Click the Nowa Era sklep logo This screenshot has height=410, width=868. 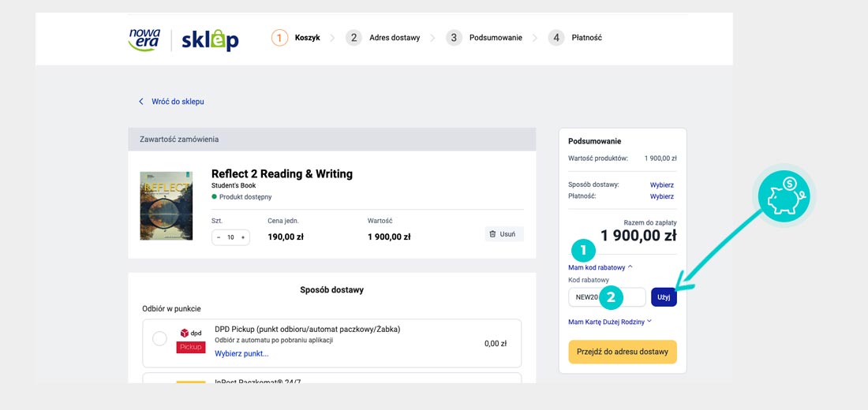[183, 39]
